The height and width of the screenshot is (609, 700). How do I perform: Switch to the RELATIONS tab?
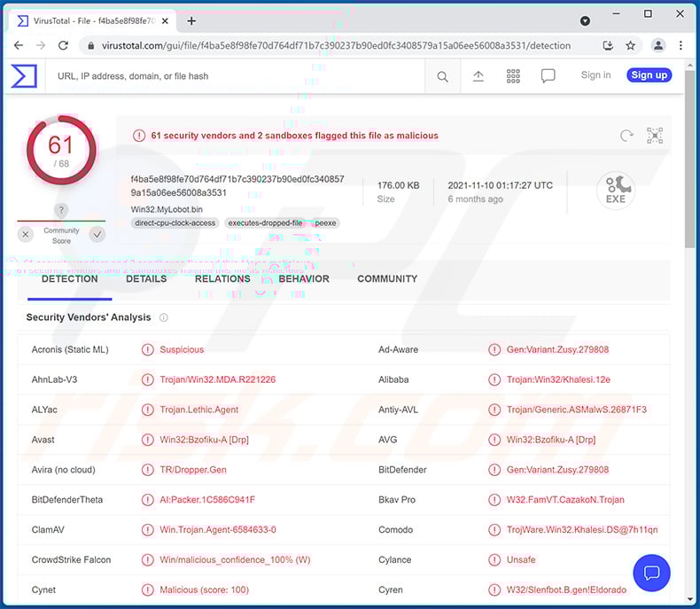[x=222, y=279]
